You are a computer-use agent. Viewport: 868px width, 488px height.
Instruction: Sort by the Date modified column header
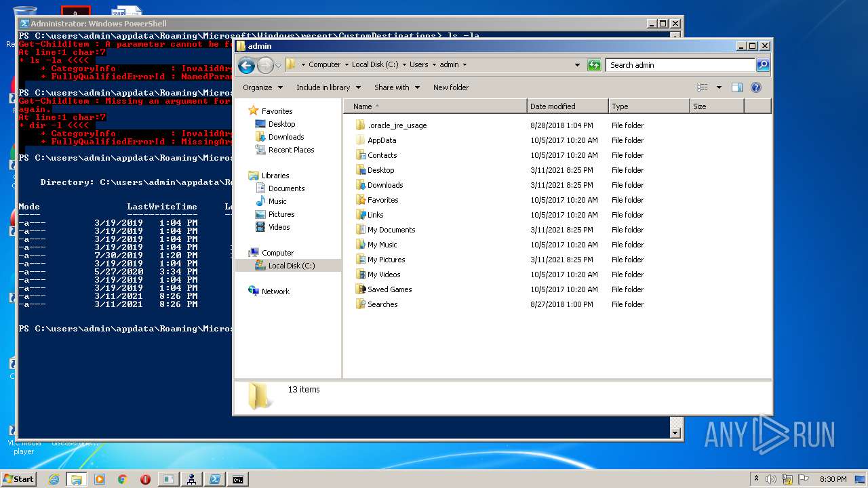pyautogui.click(x=568, y=106)
